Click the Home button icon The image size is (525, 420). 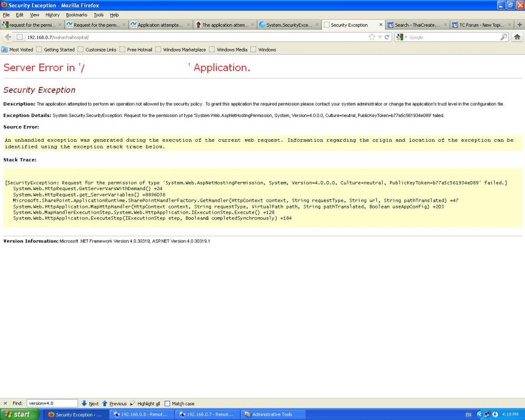[517, 37]
